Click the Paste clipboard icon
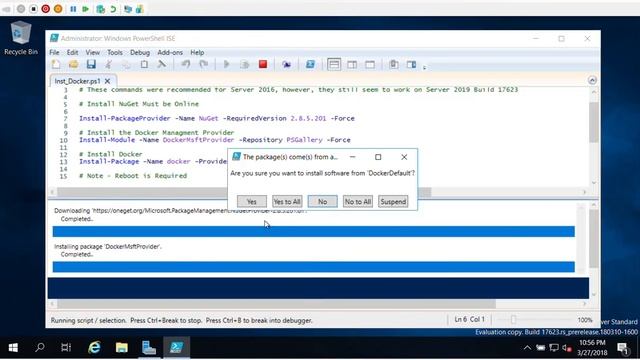The image size is (640, 360). pos(144,64)
